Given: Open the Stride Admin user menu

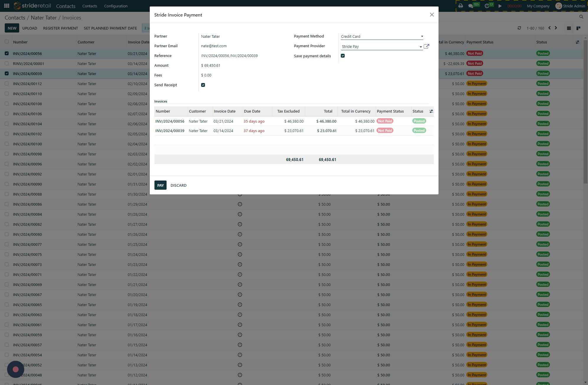Looking at the screenshot, I should (570, 6).
